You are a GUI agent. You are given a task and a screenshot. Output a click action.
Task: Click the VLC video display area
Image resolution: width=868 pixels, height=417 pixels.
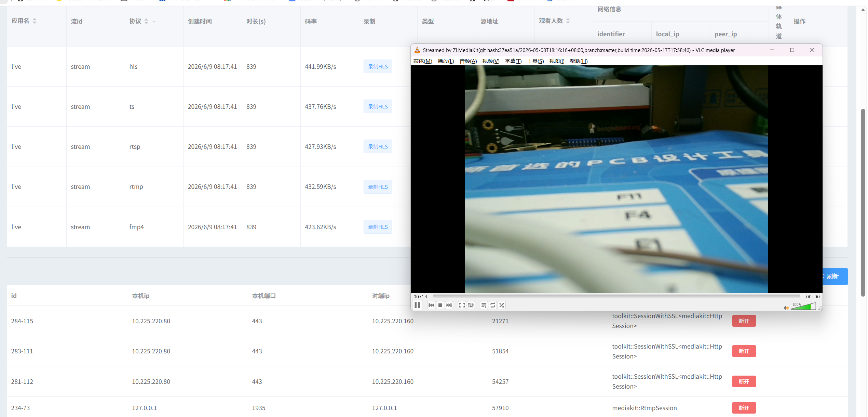(616, 179)
